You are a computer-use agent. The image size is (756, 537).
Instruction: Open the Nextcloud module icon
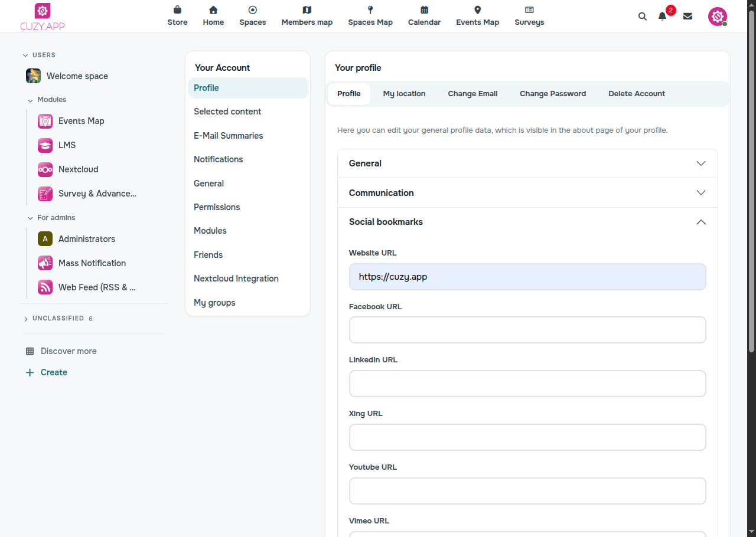(45, 169)
